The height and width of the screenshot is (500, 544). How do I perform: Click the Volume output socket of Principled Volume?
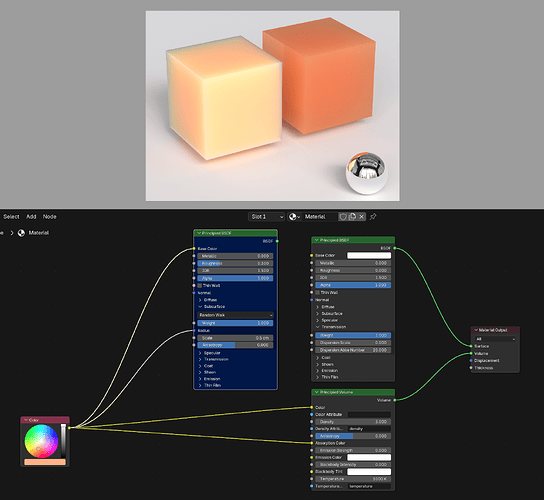click(395, 400)
